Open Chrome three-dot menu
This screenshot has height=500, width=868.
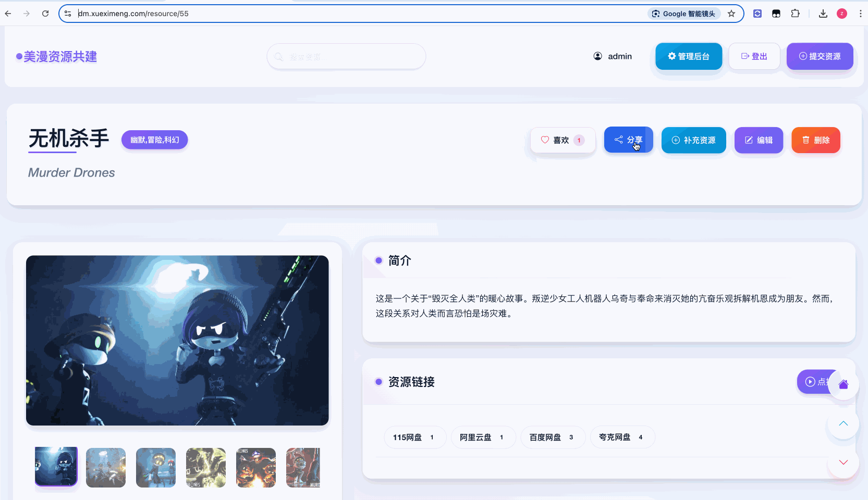(861, 14)
